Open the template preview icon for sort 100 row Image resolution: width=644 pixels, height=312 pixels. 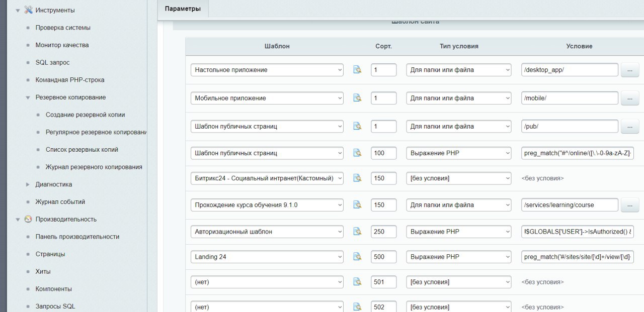[x=357, y=153]
